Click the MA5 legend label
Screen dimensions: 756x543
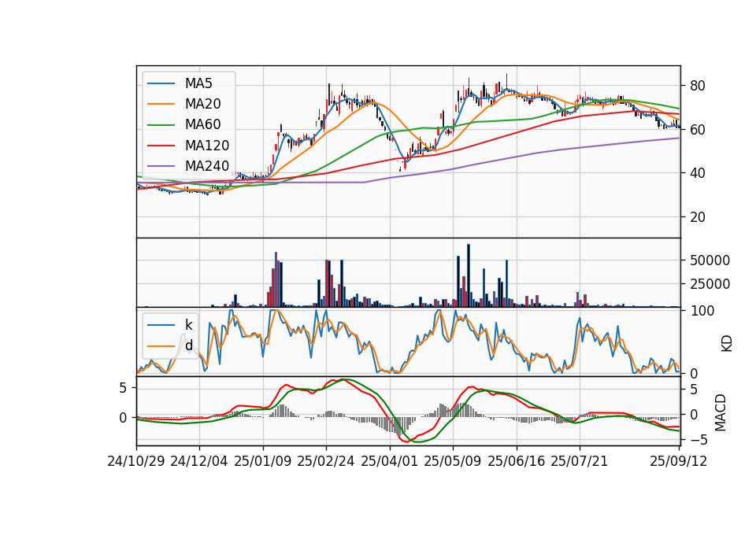point(198,83)
